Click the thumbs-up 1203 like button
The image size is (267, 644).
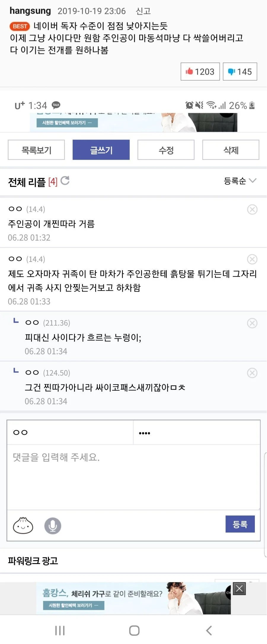200,71
